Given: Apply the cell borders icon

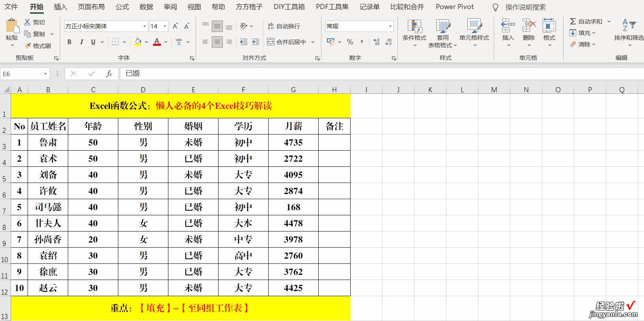Looking at the screenshot, I should [115, 42].
